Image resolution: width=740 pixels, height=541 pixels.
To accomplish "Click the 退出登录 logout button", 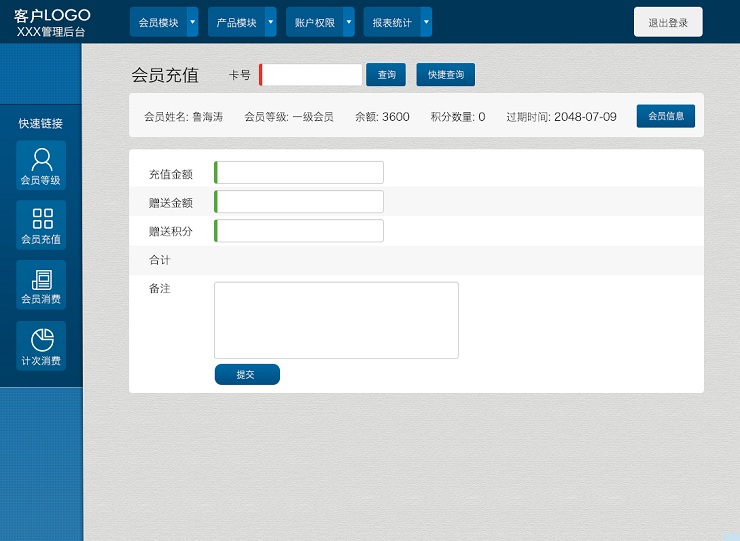I will click(x=668, y=22).
